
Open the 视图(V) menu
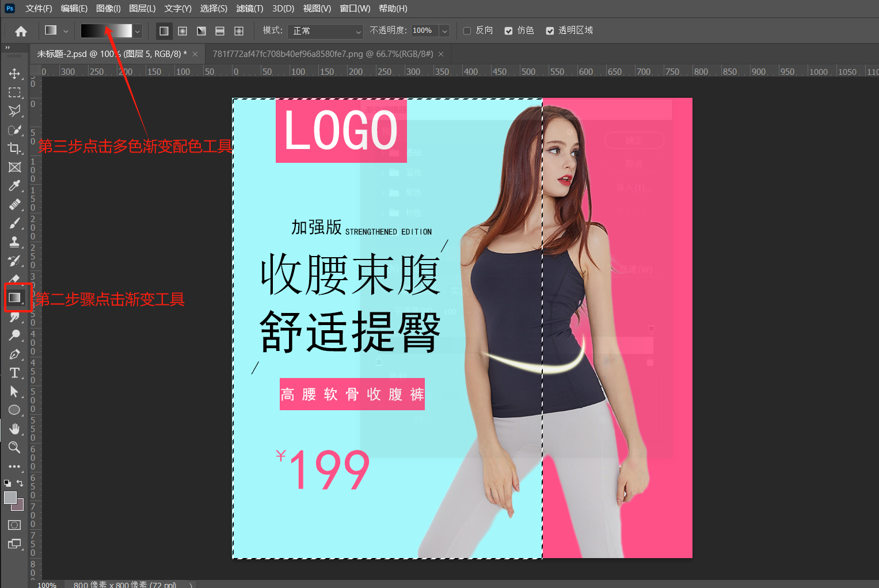[317, 9]
